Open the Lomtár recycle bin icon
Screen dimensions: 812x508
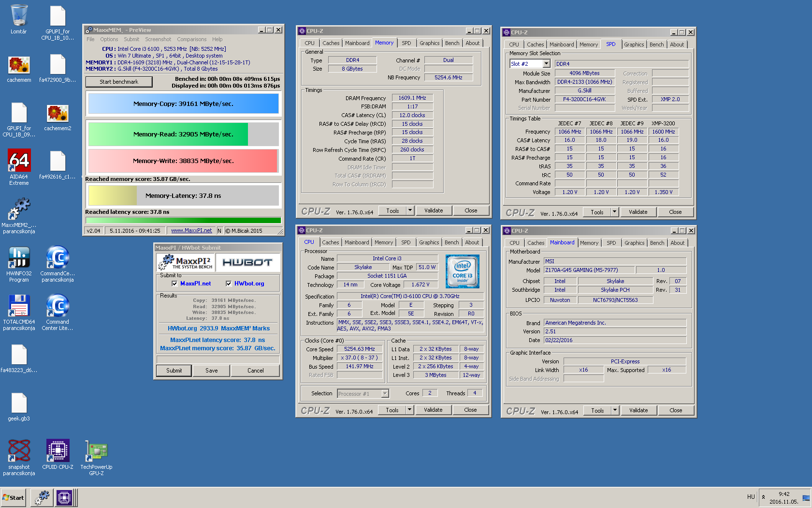(19, 19)
